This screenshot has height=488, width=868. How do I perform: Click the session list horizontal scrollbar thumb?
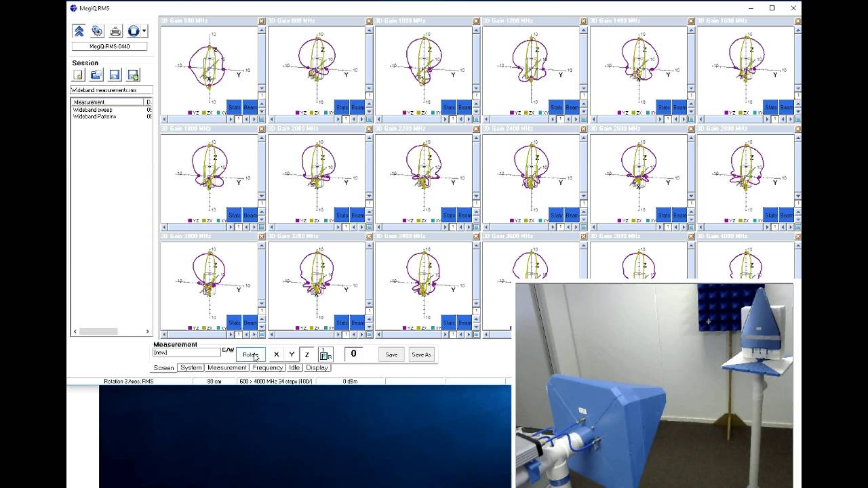(x=98, y=331)
